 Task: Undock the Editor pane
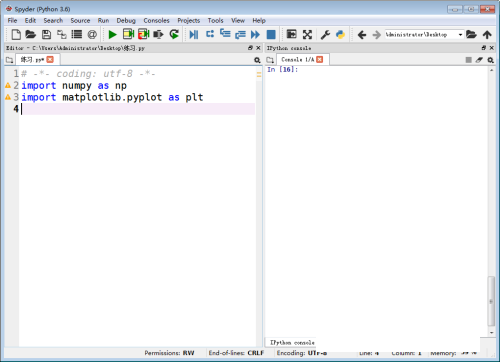click(250, 48)
